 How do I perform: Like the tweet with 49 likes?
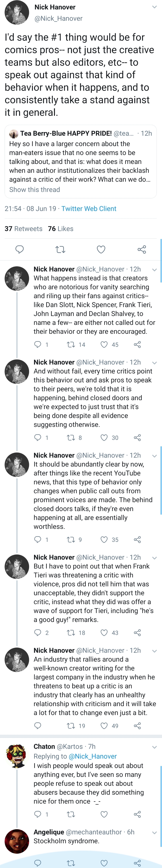(x=104, y=725)
